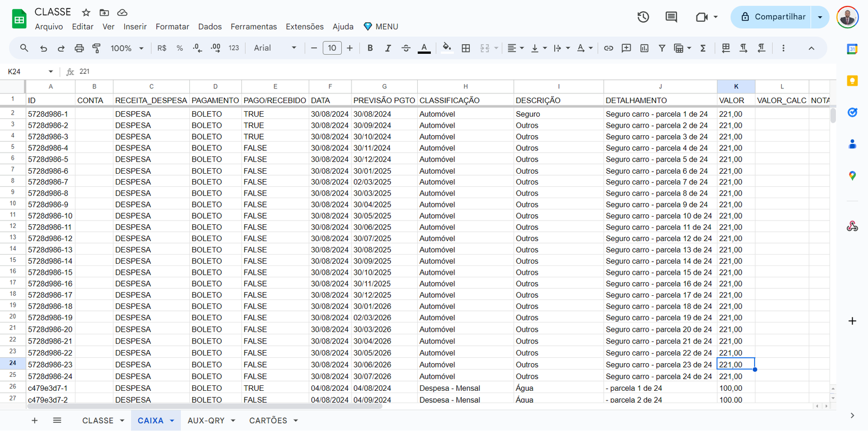This screenshot has height=431, width=868.
Task: Open the Inserir menu
Action: 135,27
